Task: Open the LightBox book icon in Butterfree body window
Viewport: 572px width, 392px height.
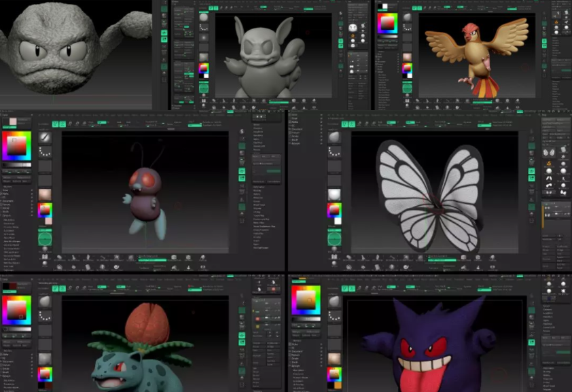Action: (45, 256)
